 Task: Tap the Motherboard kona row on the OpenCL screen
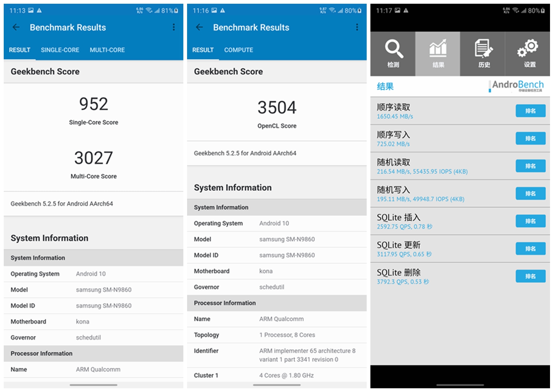tap(277, 271)
